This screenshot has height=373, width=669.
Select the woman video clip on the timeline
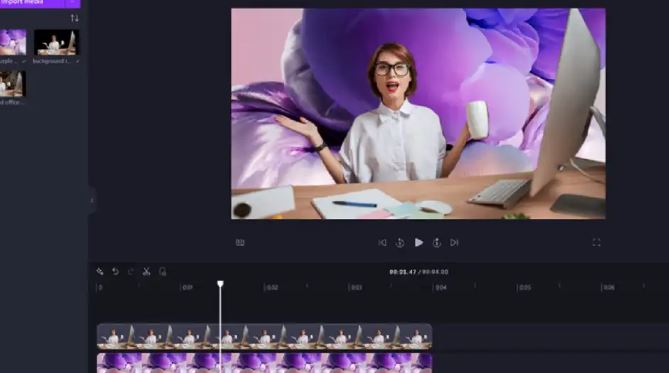[x=265, y=336]
